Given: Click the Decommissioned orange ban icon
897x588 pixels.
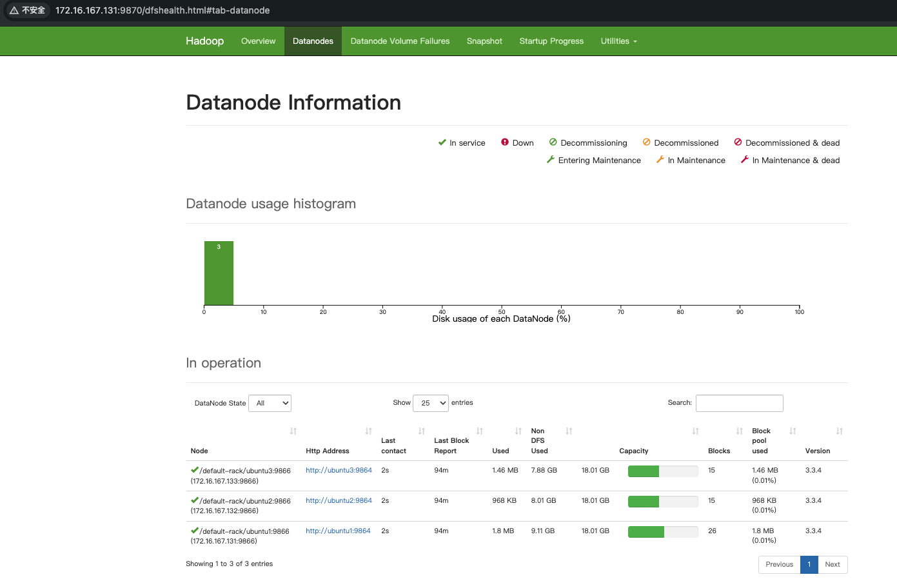Looking at the screenshot, I should (x=646, y=142).
